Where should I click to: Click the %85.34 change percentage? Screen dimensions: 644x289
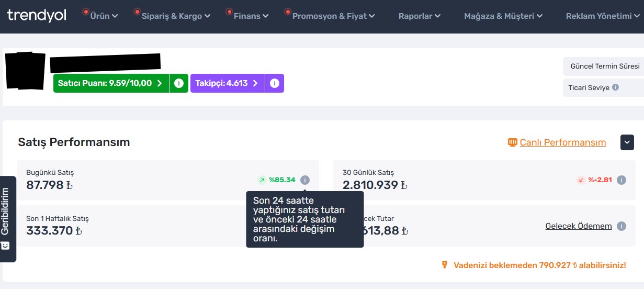pos(282,180)
